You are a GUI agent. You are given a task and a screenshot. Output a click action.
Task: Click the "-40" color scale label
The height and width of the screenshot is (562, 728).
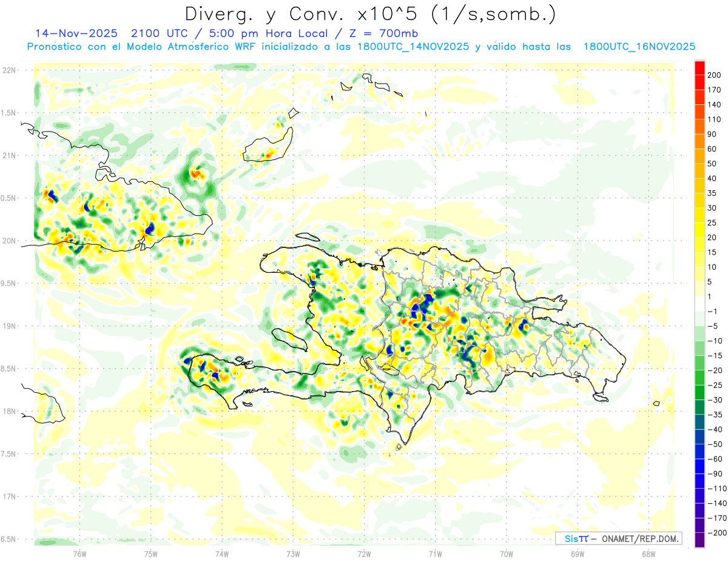click(x=716, y=429)
